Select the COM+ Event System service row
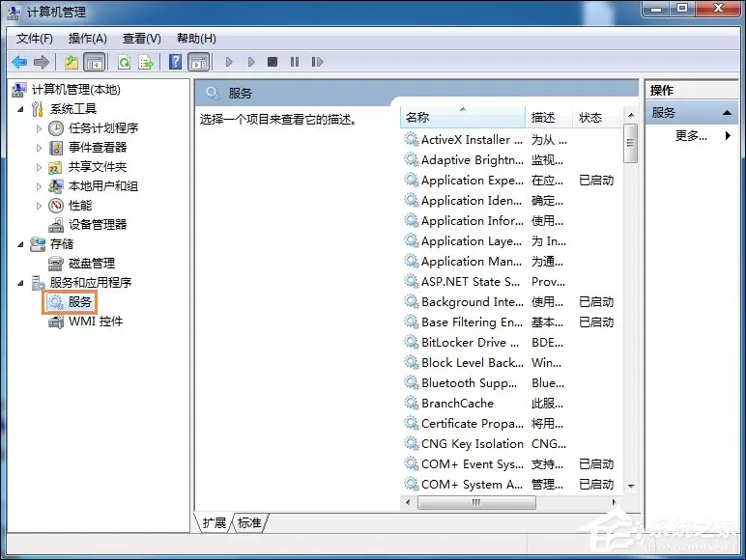Image resolution: width=746 pixels, height=560 pixels. tap(511, 464)
